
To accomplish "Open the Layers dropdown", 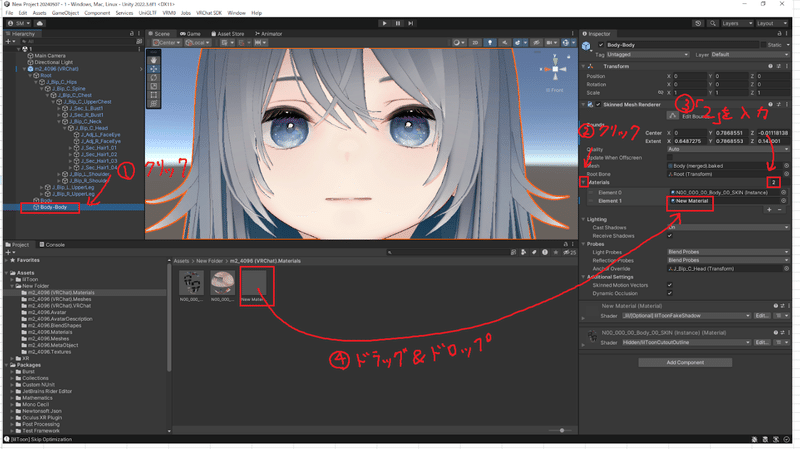I will (737, 23).
